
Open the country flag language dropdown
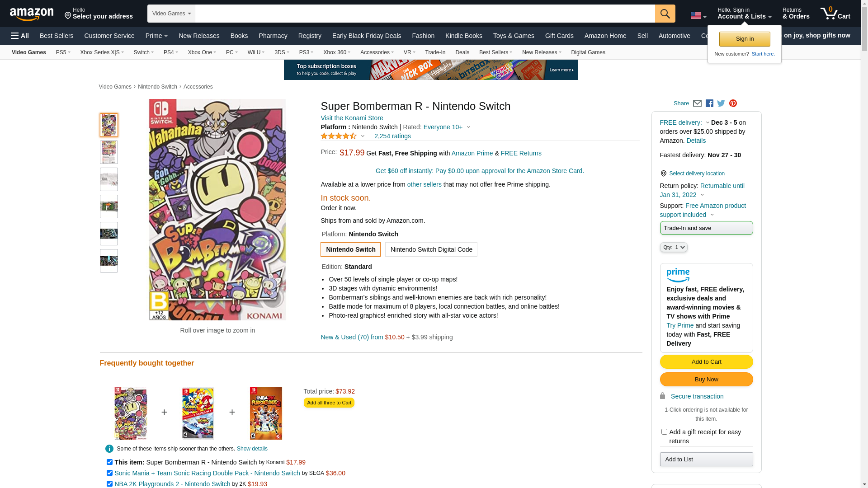click(698, 16)
